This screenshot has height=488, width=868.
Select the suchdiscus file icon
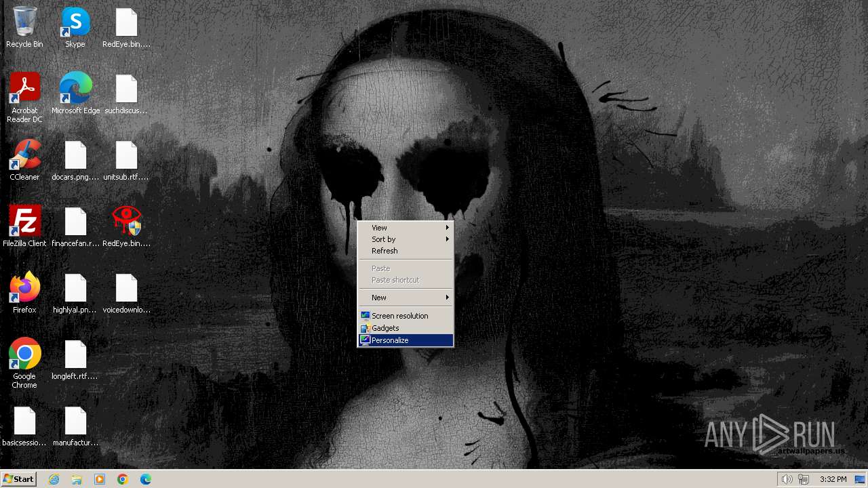126,94
